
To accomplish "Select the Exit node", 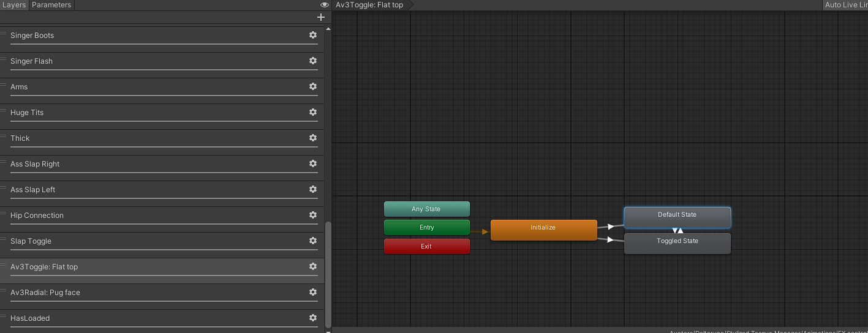I will [426, 246].
